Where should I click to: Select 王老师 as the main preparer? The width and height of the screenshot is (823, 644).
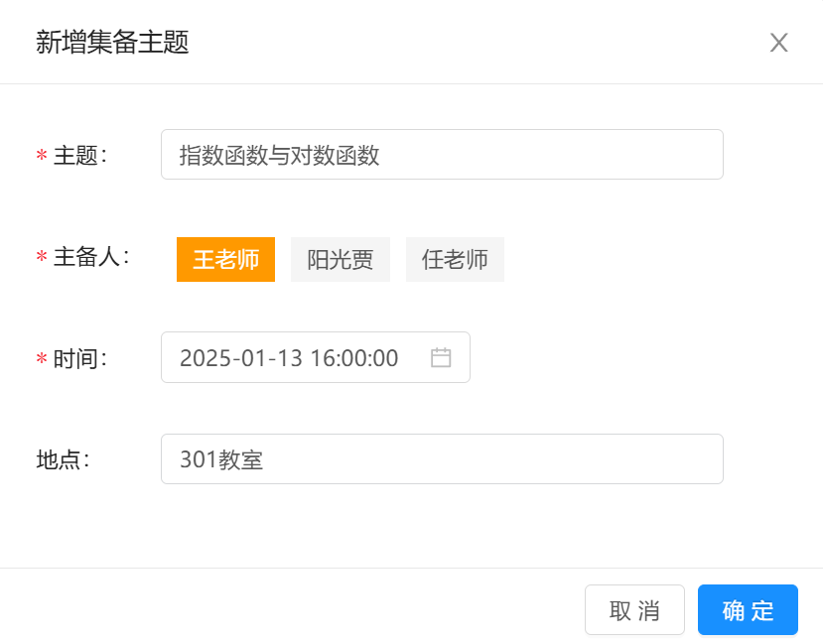pyautogui.click(x=225, y=260)
